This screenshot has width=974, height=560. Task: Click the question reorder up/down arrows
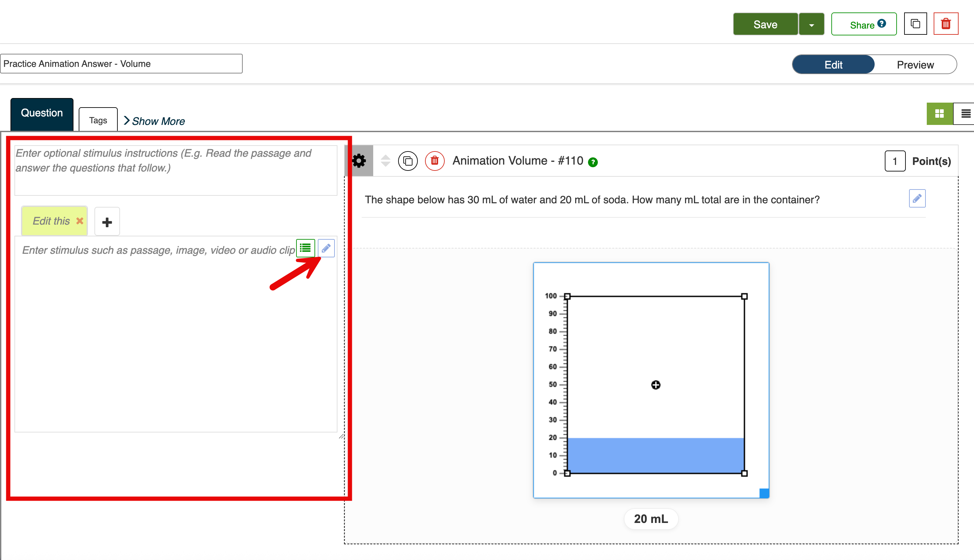[x=385, y=161]
